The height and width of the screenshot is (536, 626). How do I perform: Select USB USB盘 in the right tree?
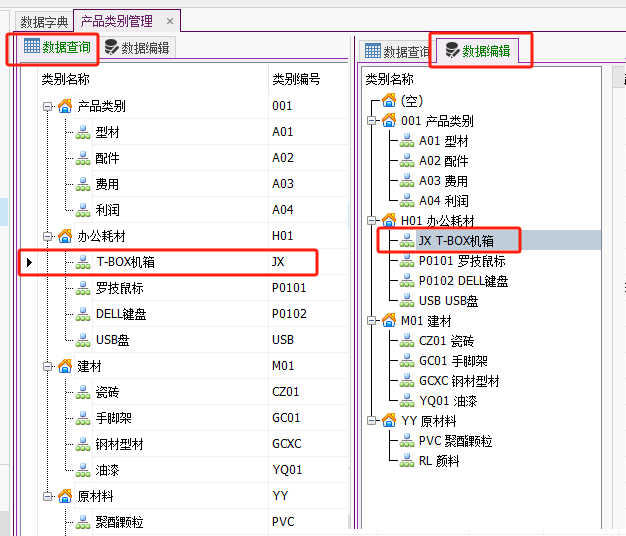[448, 301]
